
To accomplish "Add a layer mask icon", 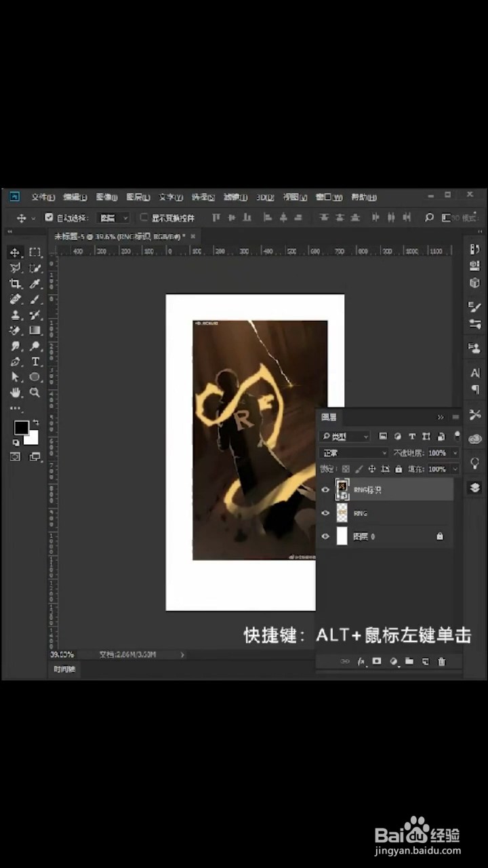I will 378,661.
